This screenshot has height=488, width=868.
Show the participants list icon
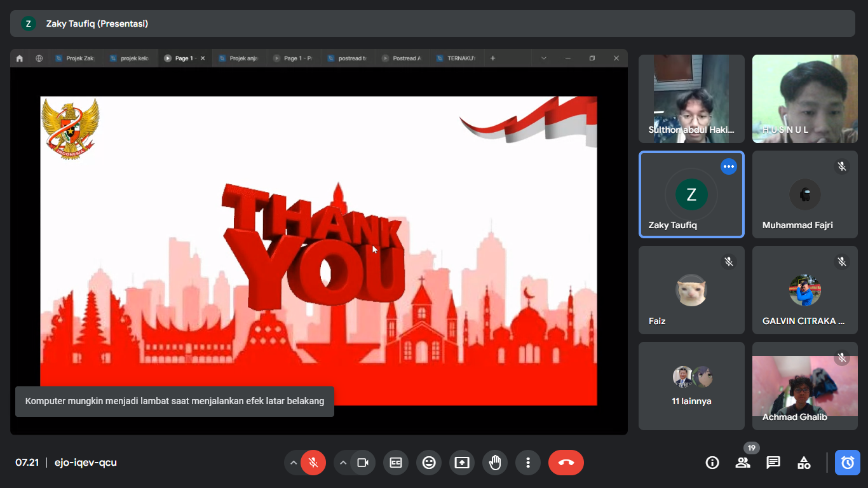743,463
